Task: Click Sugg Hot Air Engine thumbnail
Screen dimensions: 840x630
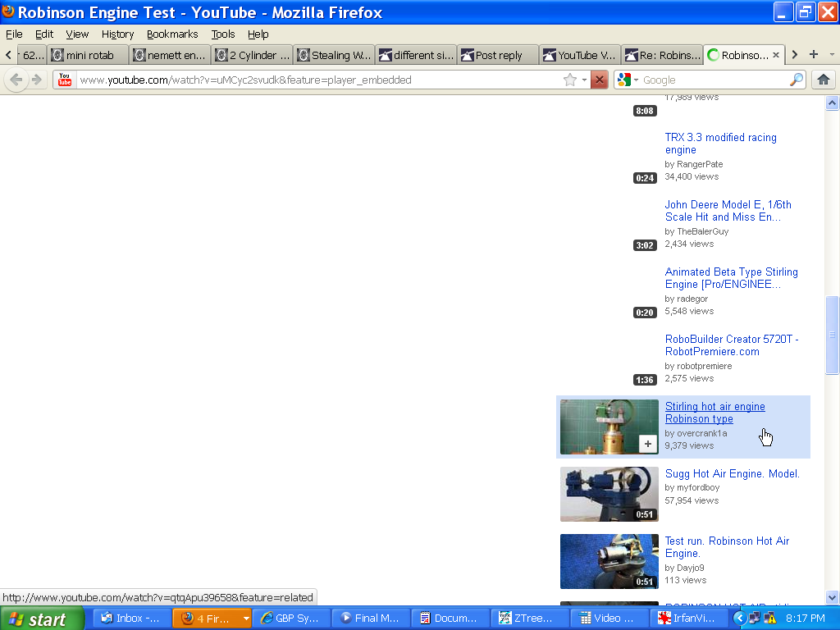Action: coord(609,494)
